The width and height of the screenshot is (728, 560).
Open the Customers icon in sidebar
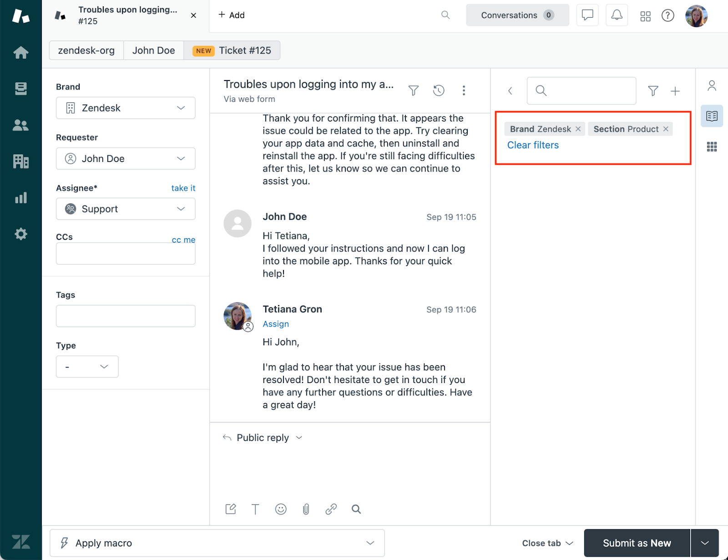21,125
